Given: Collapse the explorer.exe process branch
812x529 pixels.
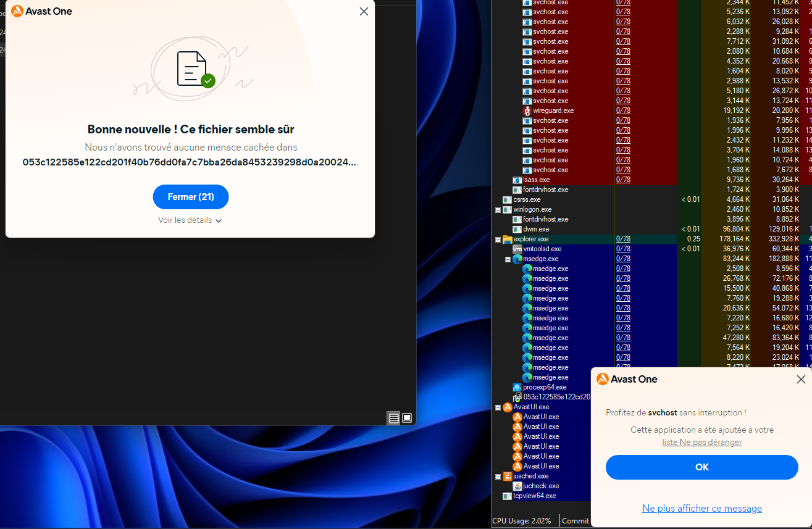Looking at the screenshot, I should pos(498,240).
